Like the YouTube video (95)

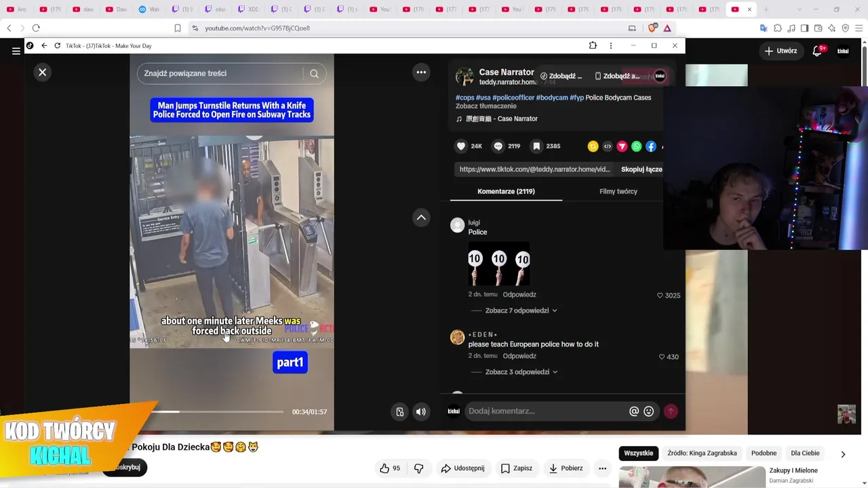[x=390, y=468]
